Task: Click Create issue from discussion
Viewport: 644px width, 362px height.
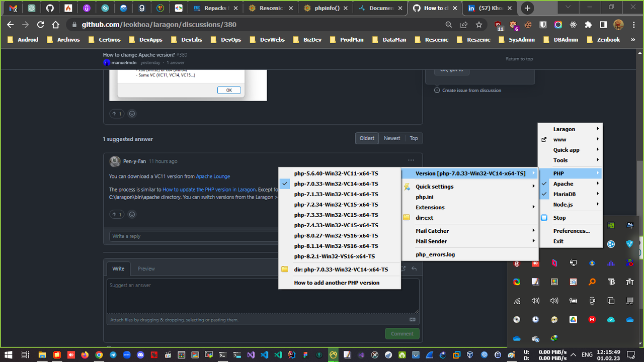Action: [468, 90]
